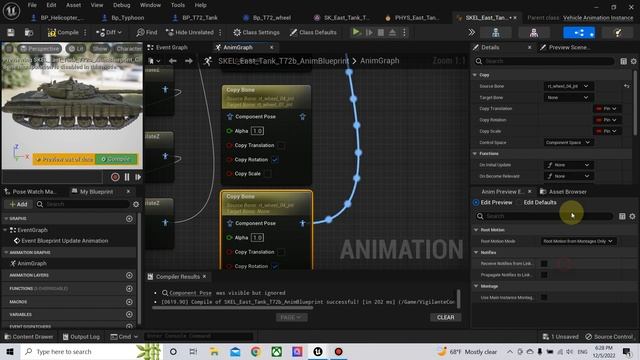Open the Tools menu
The image size is (640, 360).
(x=178, y=5)
